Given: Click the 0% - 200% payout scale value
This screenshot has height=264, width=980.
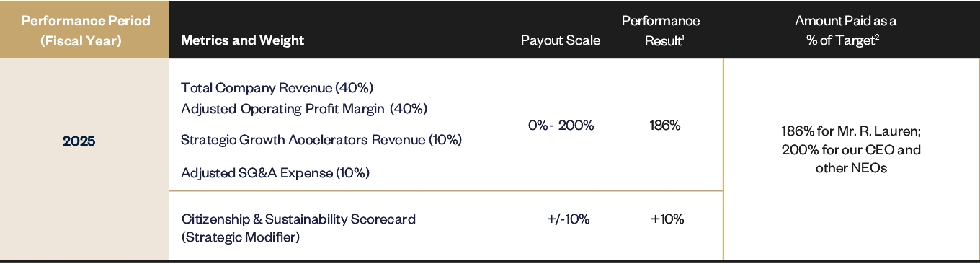Looking at the screenshot, I should (x=561, y=126).
